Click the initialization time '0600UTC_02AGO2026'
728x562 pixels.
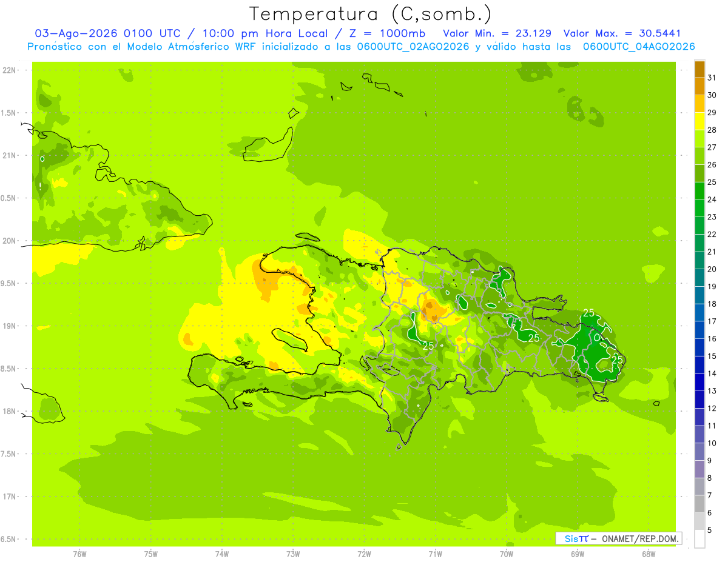[413, 47]
